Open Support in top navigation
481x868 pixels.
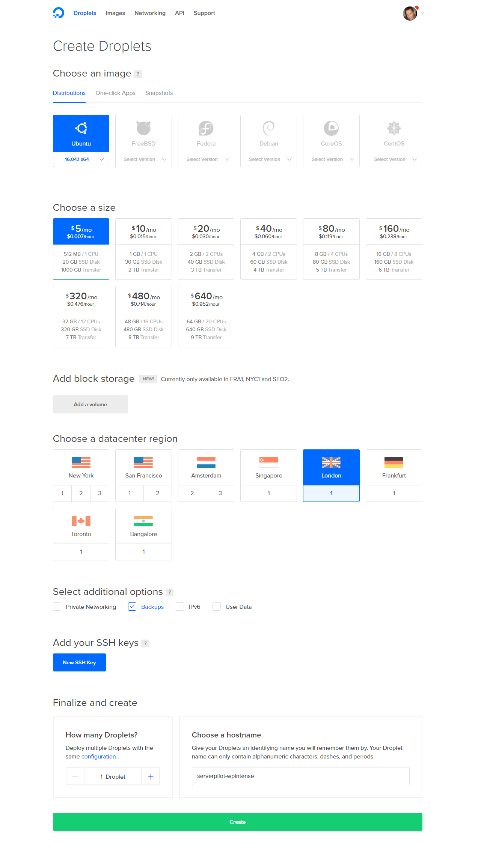pos(204,13)
